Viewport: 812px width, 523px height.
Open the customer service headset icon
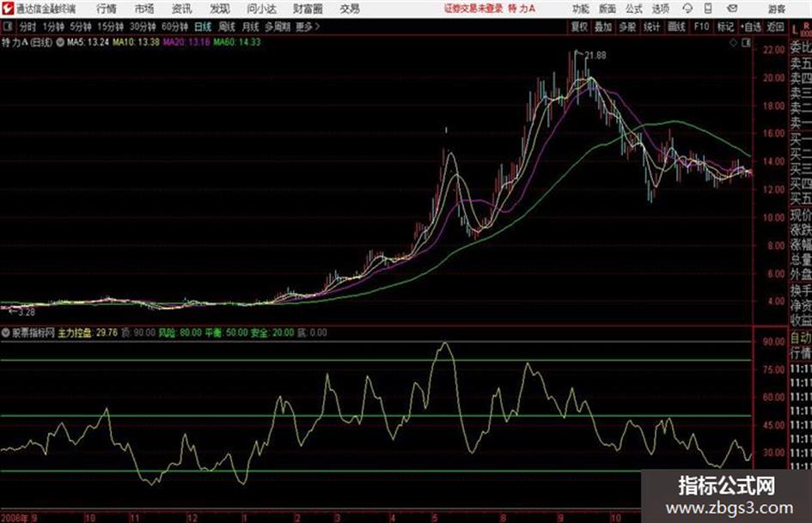point(687,9)
